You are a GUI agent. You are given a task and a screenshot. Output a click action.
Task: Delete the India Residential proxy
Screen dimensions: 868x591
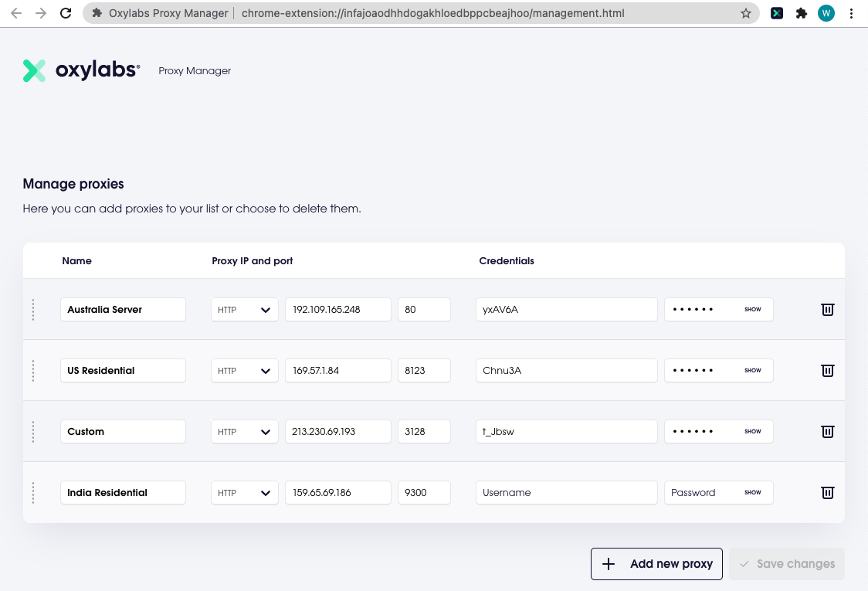tap(827, 492)
